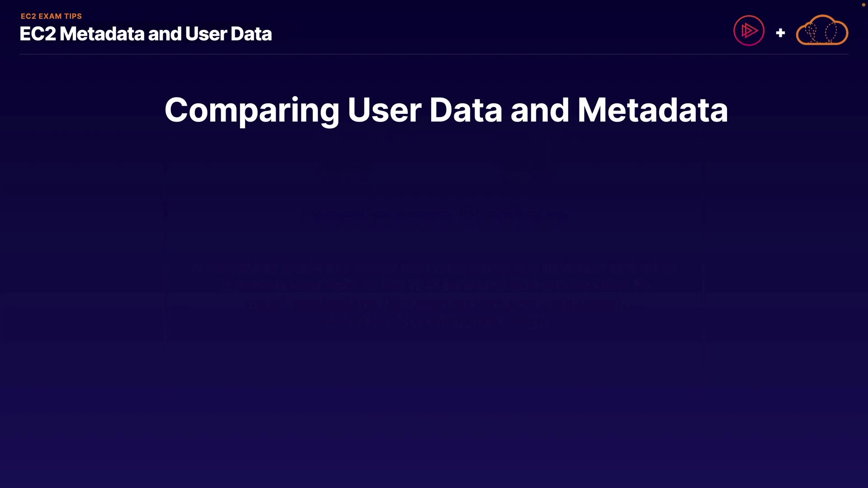Click the small orange dot in the corner
The image size is (868, 488).
point(863,5)
